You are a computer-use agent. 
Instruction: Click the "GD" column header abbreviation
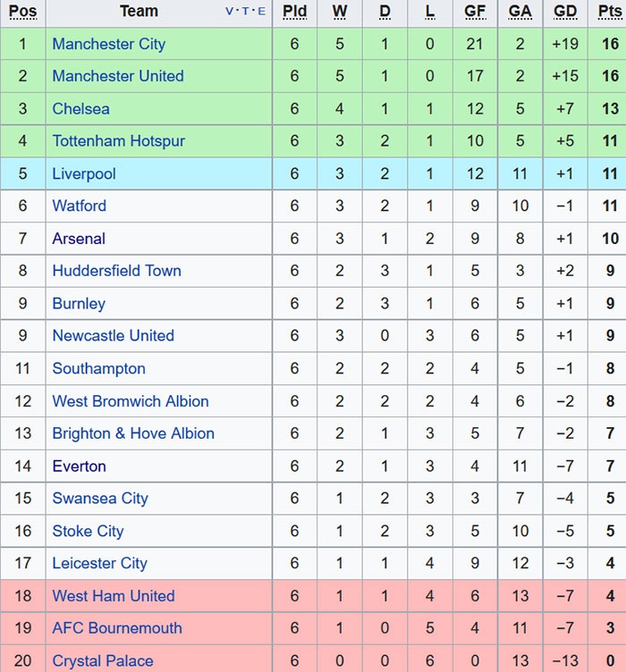click(565, 12)
